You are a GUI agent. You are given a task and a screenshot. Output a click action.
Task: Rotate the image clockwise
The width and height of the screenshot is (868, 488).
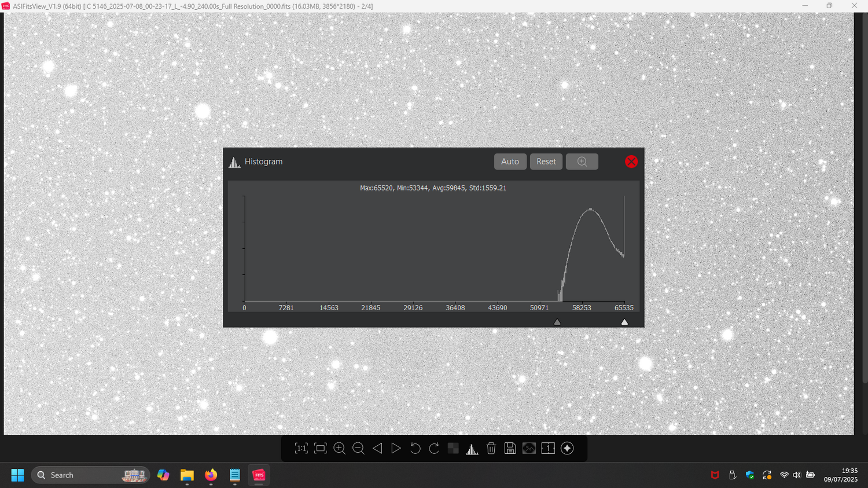(x=434, y=449)
